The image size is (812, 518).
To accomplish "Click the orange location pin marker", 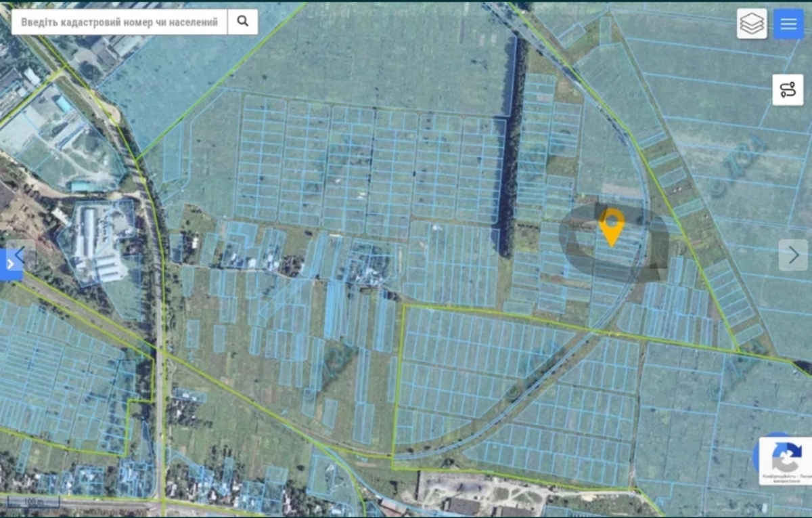I will coord(612,225).
